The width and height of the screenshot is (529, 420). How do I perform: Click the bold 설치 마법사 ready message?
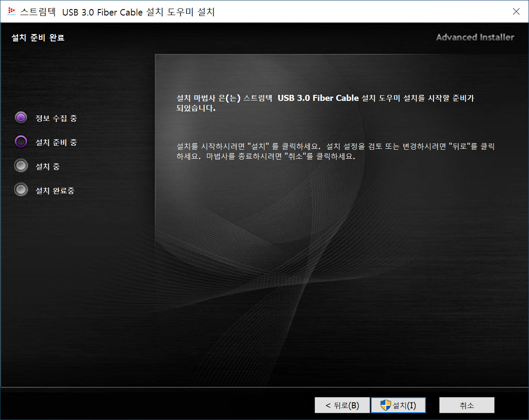pos(326,103)
